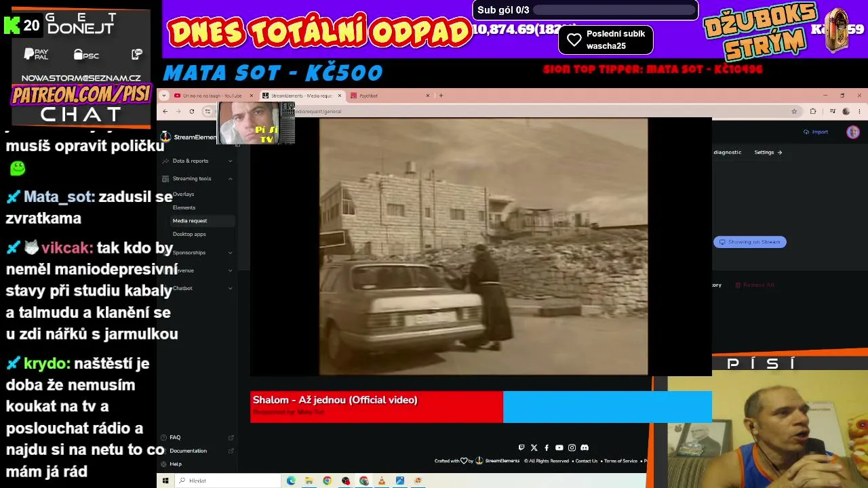Open the Instagram footer icon
The width and height of the screenshot is (868, 488).
click(572, 447)
